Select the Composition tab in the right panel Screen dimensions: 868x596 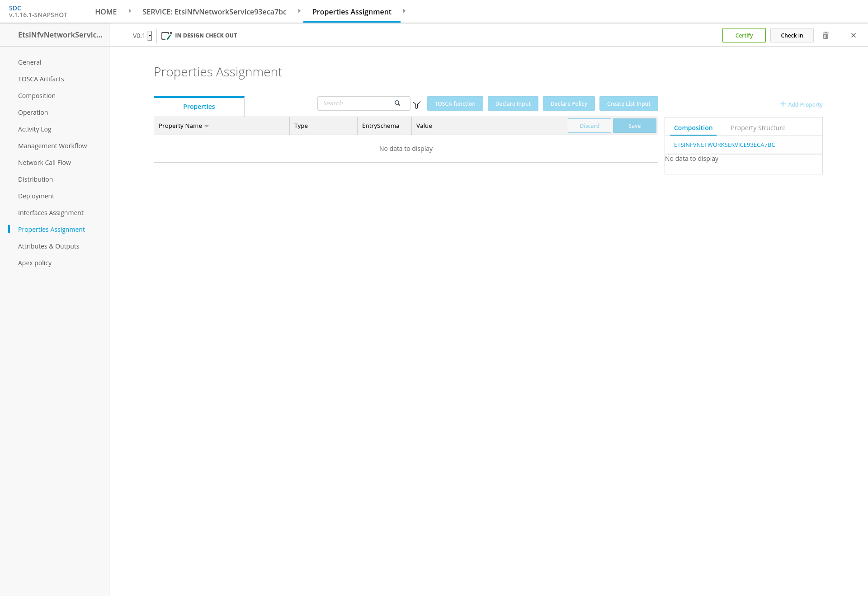coord(693,128)
